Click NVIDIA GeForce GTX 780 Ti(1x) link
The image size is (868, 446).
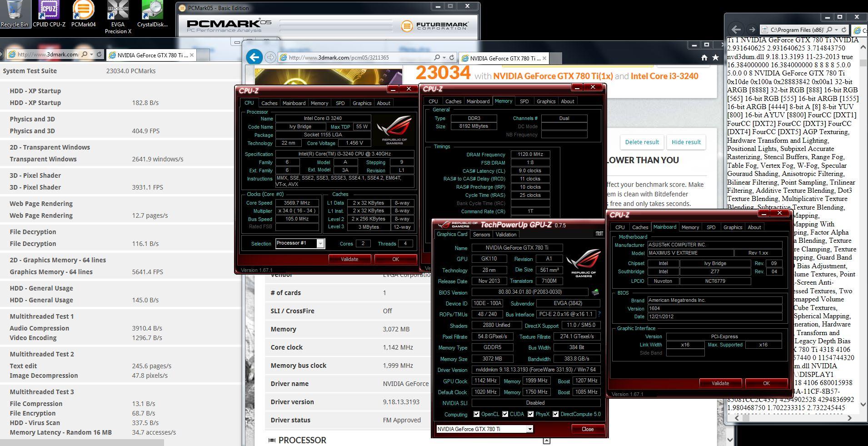(x=553, y=76)
